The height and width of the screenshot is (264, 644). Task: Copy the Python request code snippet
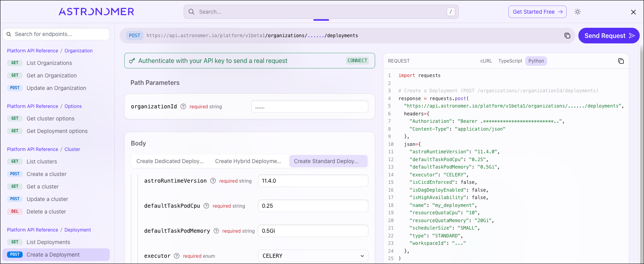pyautogui.click(x=621, y=61)
